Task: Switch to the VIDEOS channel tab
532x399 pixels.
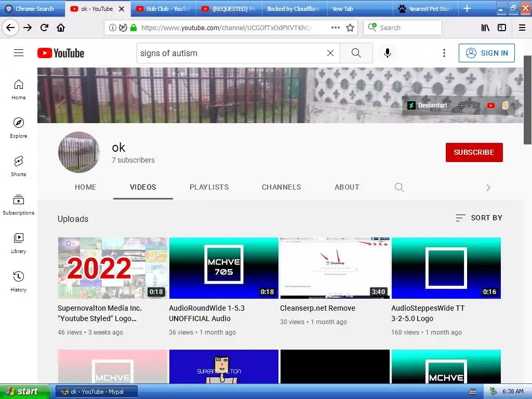Action: tap(143, 187)
